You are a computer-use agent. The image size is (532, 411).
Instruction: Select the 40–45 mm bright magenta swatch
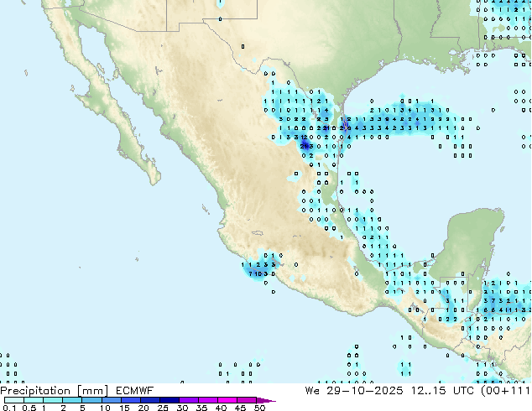click(227, 400)
